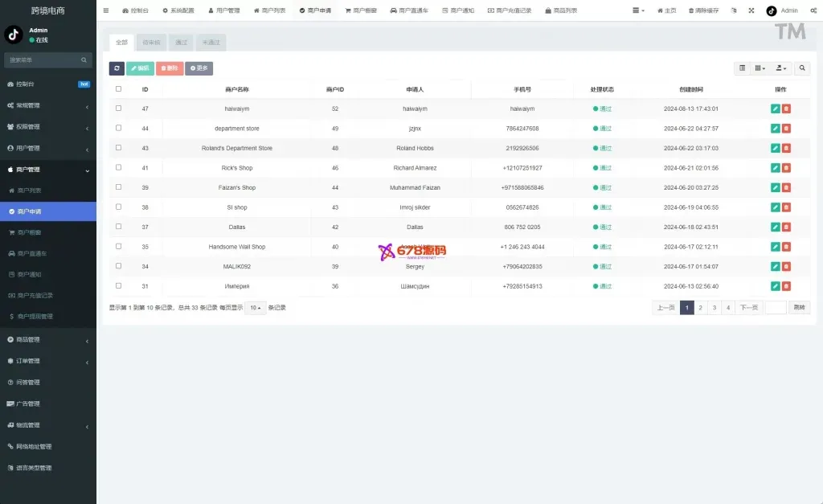Open the rows-per-page dropdown showing 10
The width and height of the screenshot is (823, 504).
click(x=255, y=308)
